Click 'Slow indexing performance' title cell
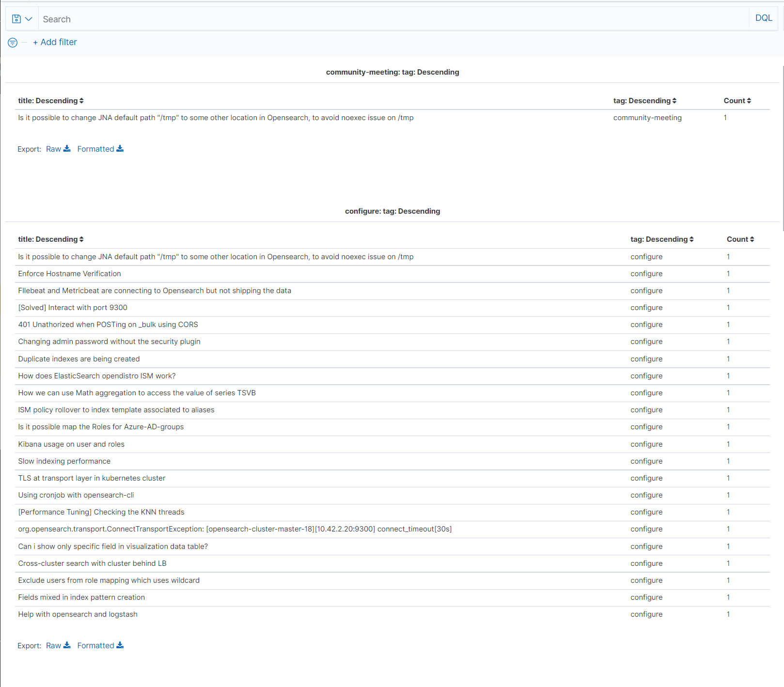Viewport: 784px width, 687px height. (x=64, y=461)
